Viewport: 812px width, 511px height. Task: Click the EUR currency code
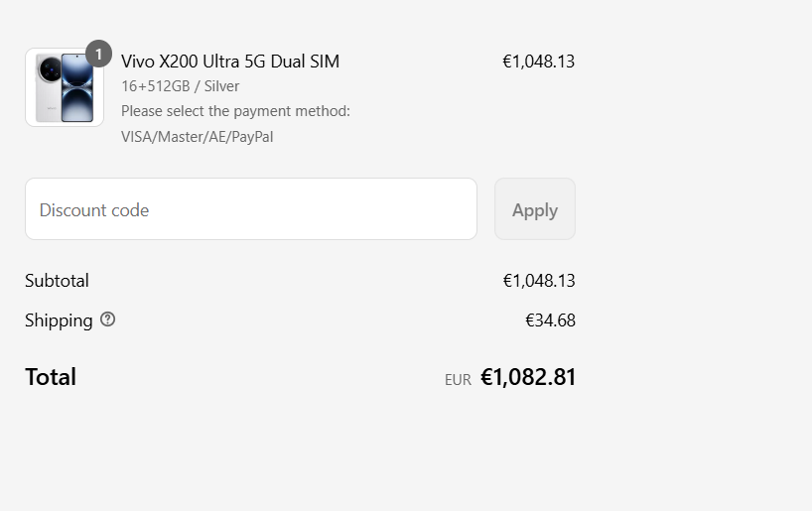(x=458, y=379)
